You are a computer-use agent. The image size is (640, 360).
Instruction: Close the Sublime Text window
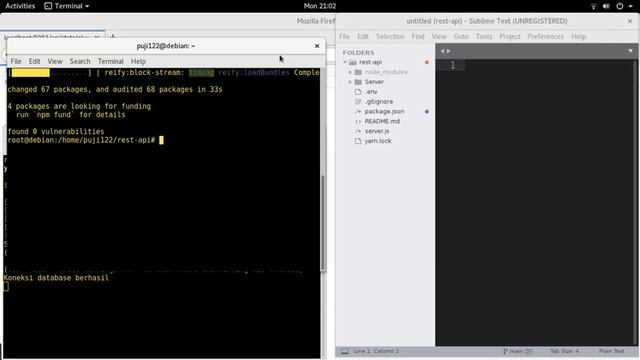(630, 21)
